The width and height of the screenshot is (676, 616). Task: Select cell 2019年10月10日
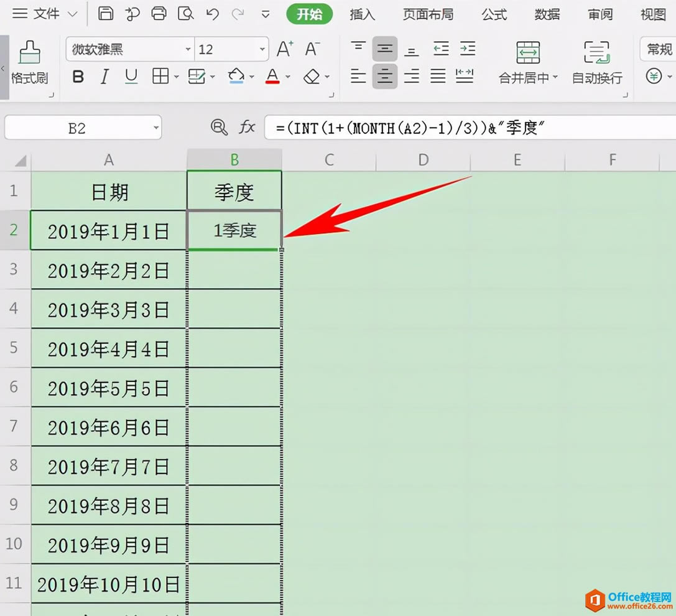109,584
